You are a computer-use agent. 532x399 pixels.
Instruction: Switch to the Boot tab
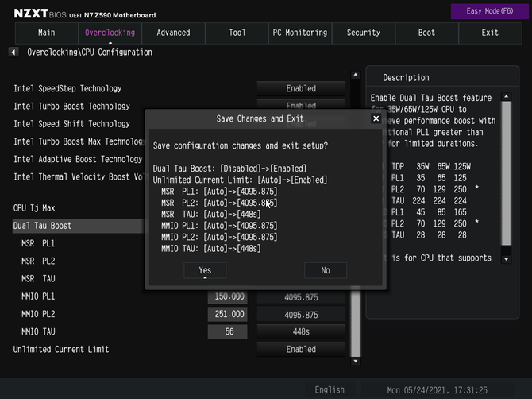point(427,33)
